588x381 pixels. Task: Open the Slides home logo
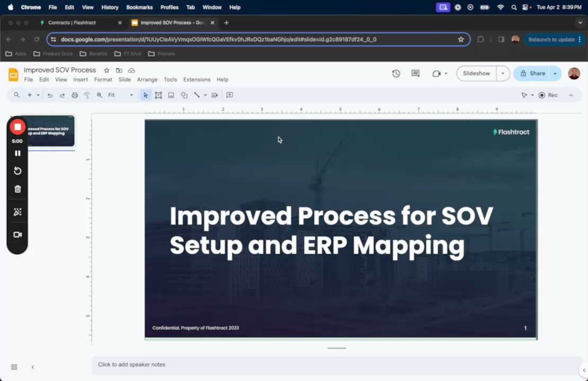pos(13,75)
